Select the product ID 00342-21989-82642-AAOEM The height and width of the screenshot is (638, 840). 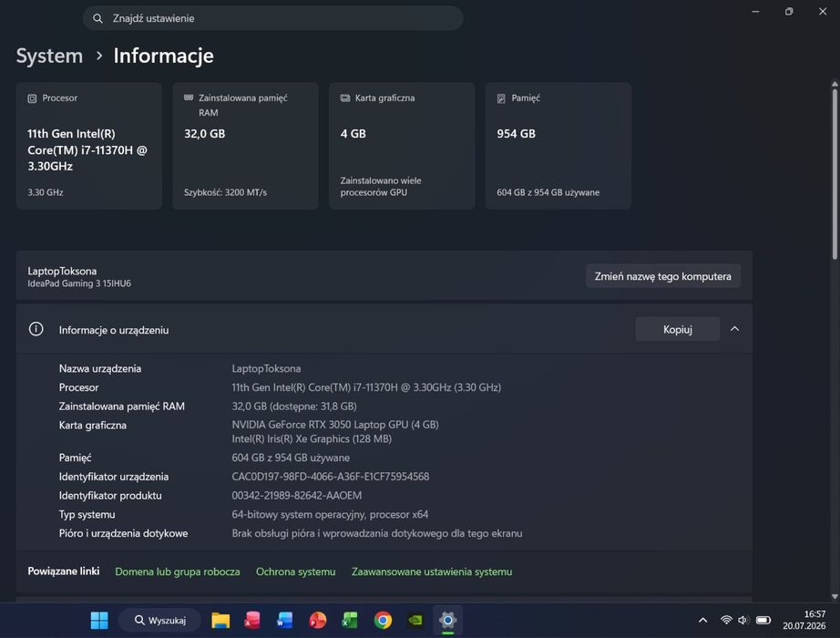point(297,496)
